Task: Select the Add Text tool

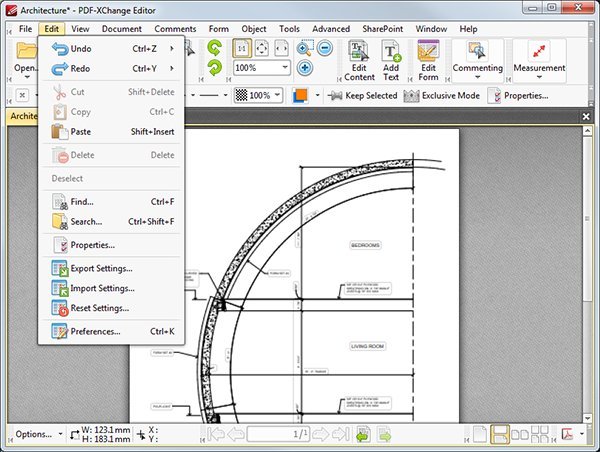Action: pyautogui.click(x=391, y=61)
